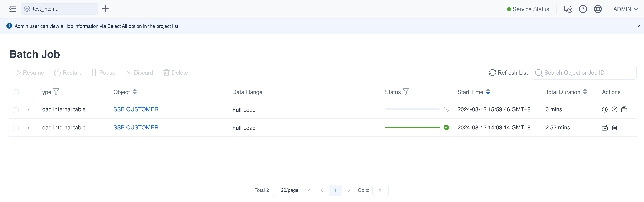Image resolution: width=644 pixels, height=202 pixels.
Task: Filter jobs by Status funnel icon
Action: (x=406, y=92)
